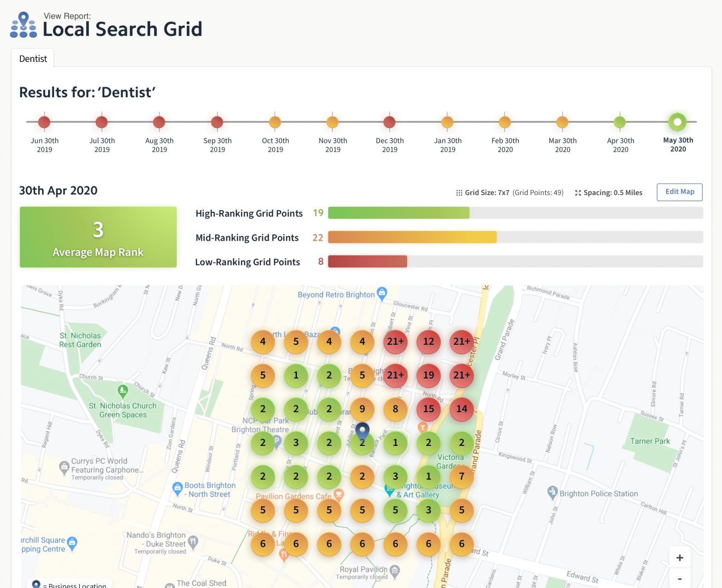The width and height of the screenshot is (722, 588).
Task: Click the Royal Pavilion map pin
Action: (394, 570)
